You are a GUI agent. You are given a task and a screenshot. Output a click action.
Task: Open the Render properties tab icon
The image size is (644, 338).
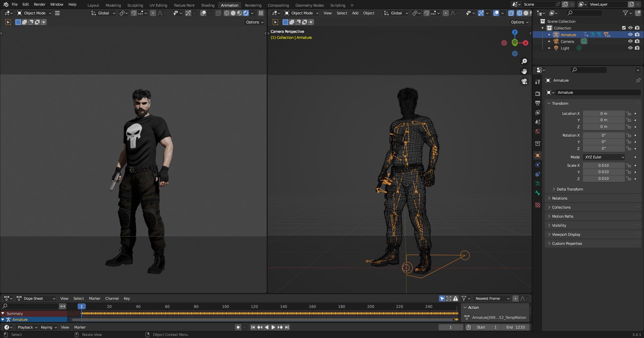(538, 93)
